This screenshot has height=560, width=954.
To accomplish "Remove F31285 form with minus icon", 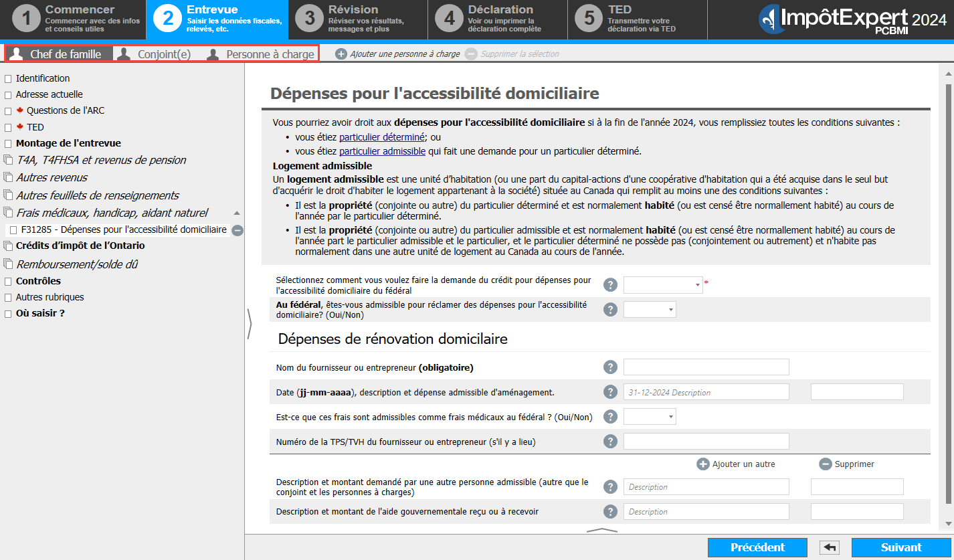I will click(237, 230).
